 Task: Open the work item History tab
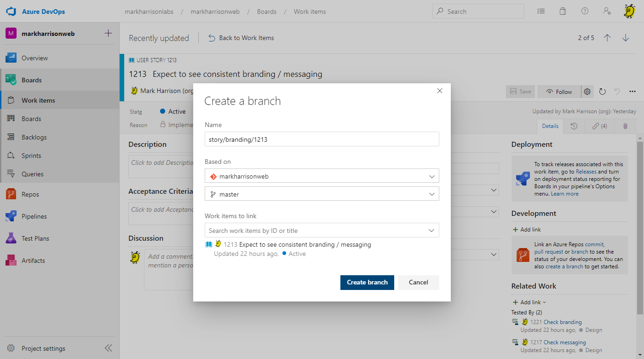tap(574, 126)
